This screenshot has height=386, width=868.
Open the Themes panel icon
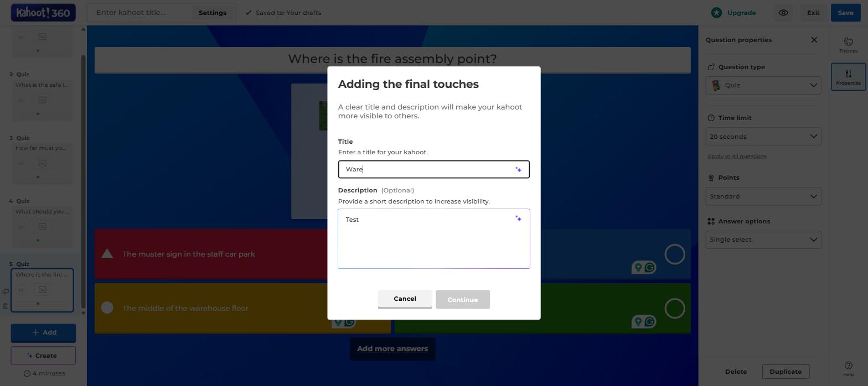click(848, 45)
